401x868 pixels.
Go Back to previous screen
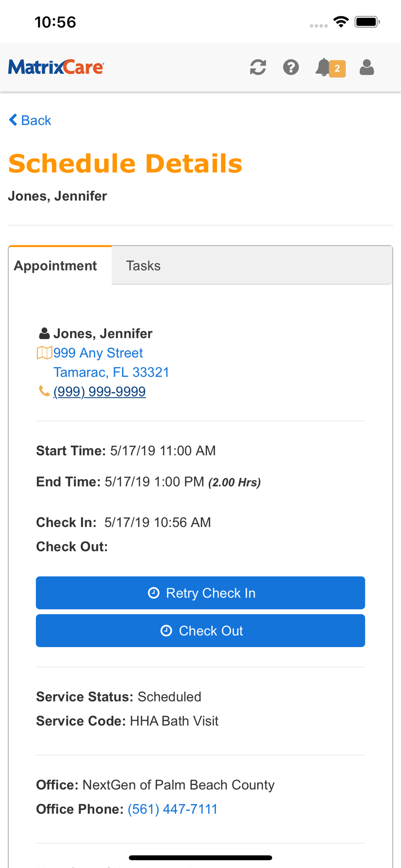coord(30,120)
